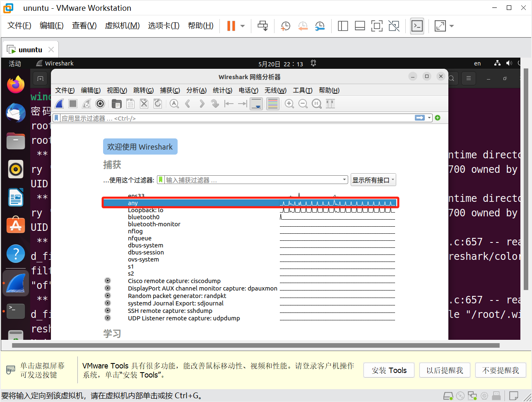The width and height of the screenshot is (532, 402).
Task: Open Firefox from the Ubuntu dock
Action: click(16, 85)
